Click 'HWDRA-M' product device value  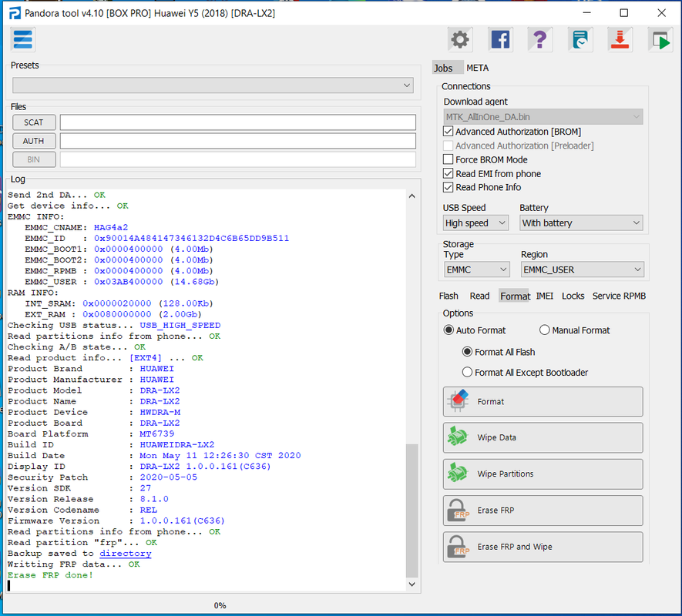point(160,412)
